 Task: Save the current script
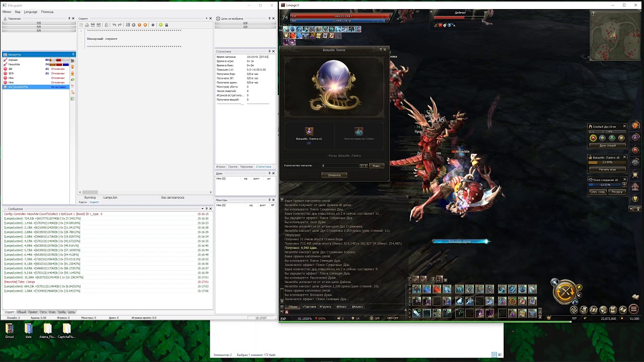pyautogui.click(x=93, y=25)
